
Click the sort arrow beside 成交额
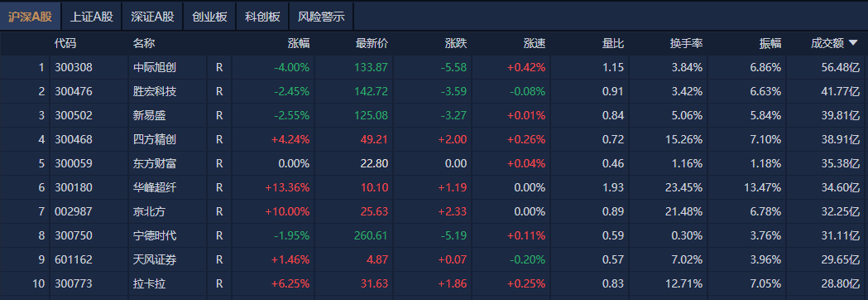click(x=853, y=43)
